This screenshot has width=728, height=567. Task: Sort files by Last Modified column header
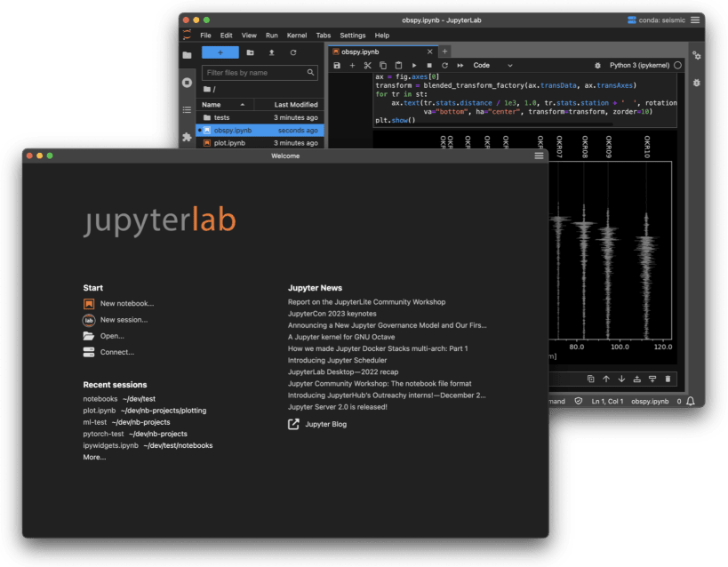288,105
